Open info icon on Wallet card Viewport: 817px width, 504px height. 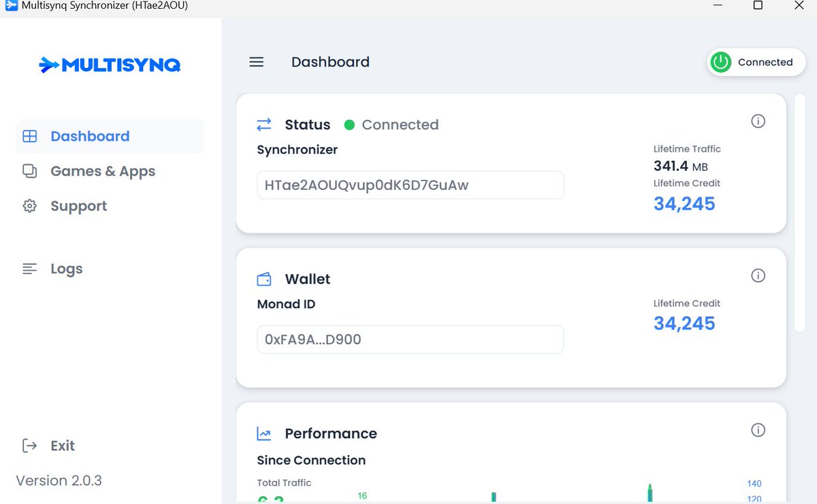pos(758,275)
